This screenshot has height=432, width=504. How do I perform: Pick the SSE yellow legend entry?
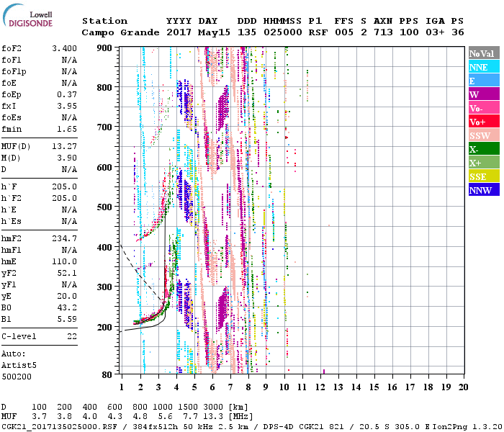tap(483, 176)
